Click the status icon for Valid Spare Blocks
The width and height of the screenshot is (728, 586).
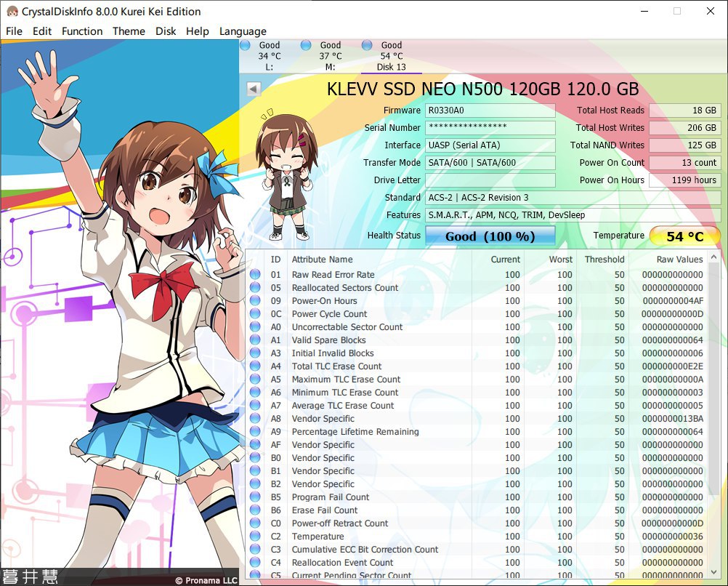click(x=255, y=340)
